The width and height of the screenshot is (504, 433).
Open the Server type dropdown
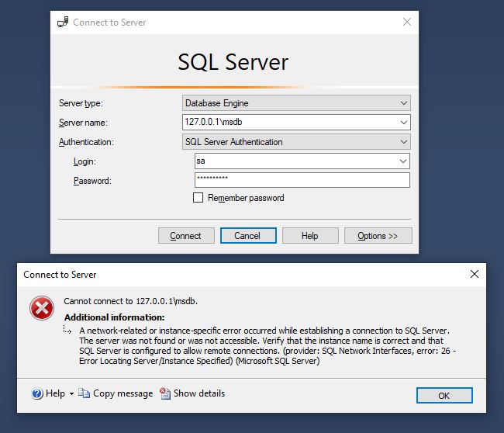coord(296,103)
